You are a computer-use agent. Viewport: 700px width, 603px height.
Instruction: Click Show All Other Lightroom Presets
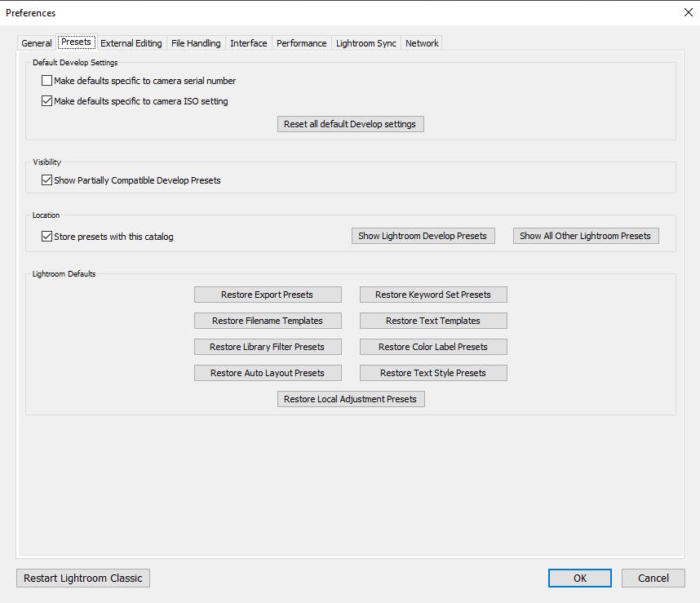point(585,236)
